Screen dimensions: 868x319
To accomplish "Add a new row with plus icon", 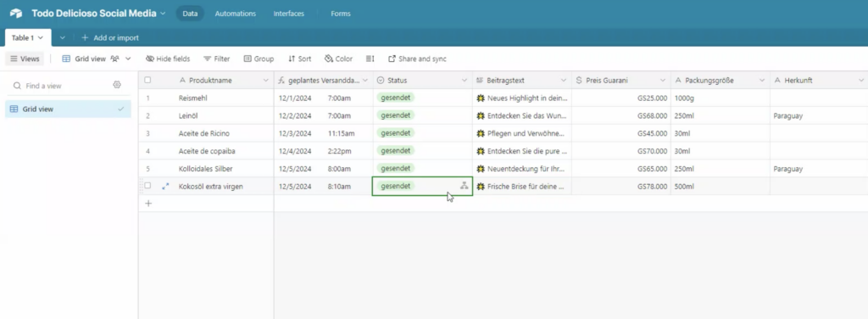I will click(147, 204).
